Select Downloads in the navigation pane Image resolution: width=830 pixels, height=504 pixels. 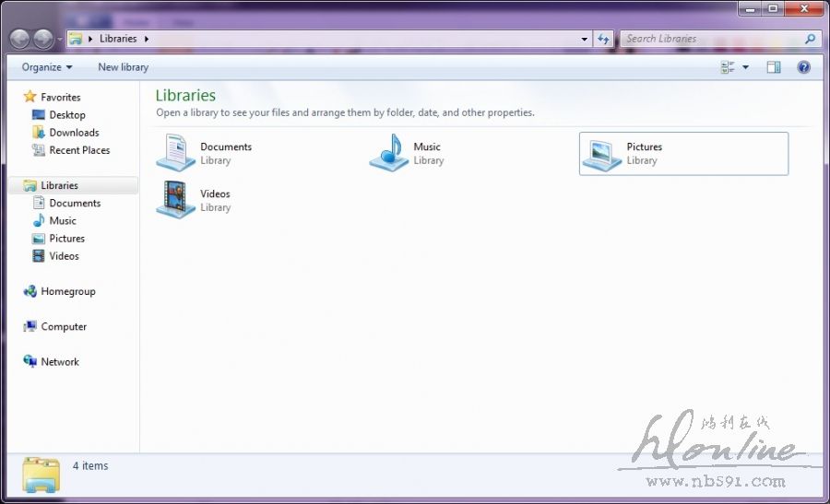point(74,133)
